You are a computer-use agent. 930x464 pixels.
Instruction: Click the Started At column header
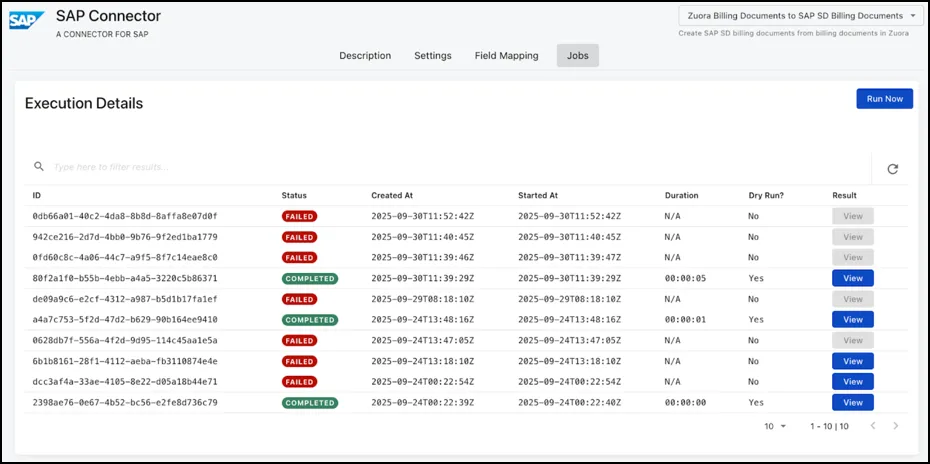[x=538, y=195]
